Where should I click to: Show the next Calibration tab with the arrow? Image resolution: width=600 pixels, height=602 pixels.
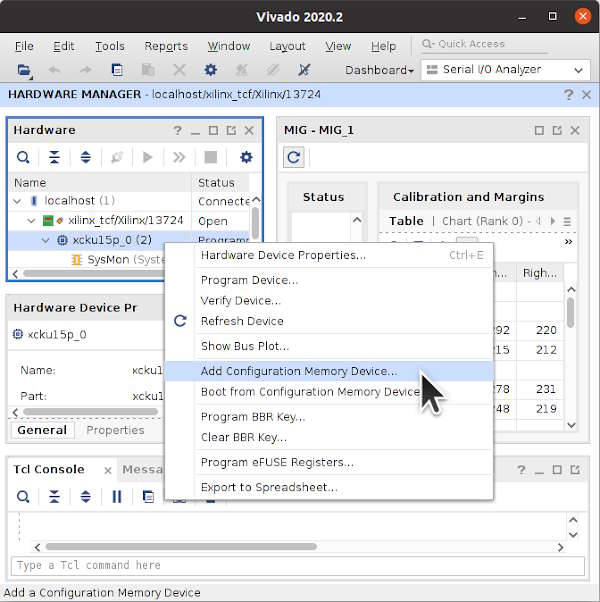tap(553, 221)
